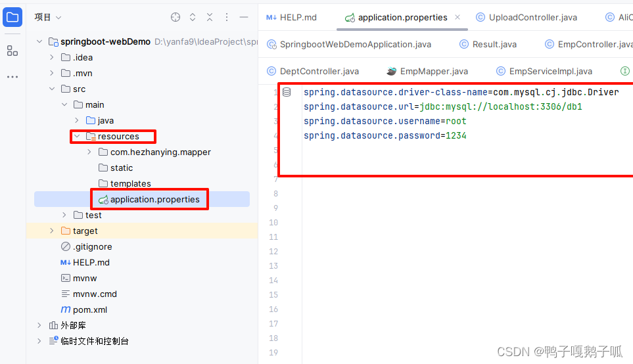Viewport: 633px width, 364px height.
Task: Expand com.hezhanying.mapper folder
Action: tap(89, 152)
